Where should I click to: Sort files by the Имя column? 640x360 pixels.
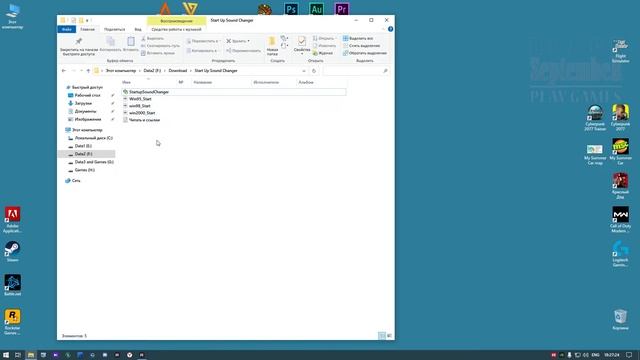tap(127, 82)
